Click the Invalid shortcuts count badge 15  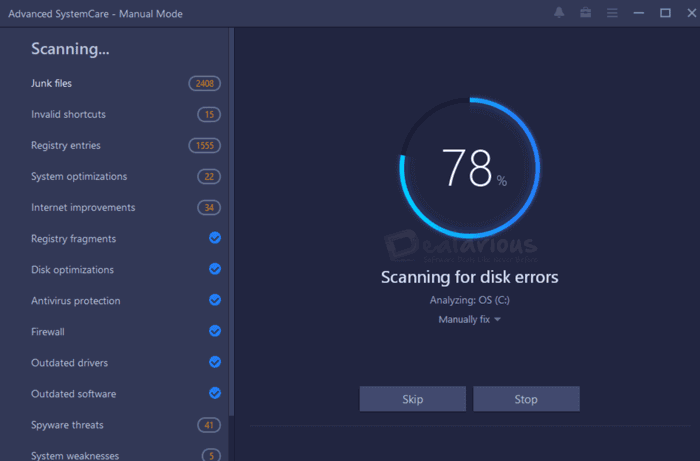[x=209, y=115]
